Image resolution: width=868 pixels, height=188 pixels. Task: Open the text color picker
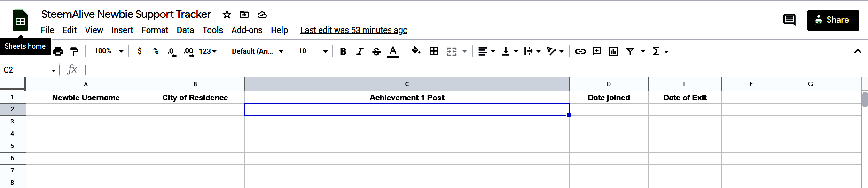pos(393,51)
